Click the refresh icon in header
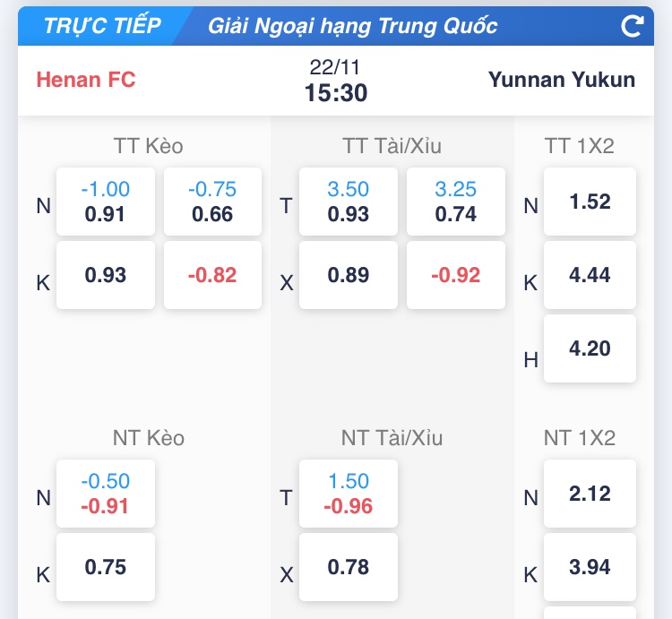Screen dimensions: 672x619 tap(632, 25)
